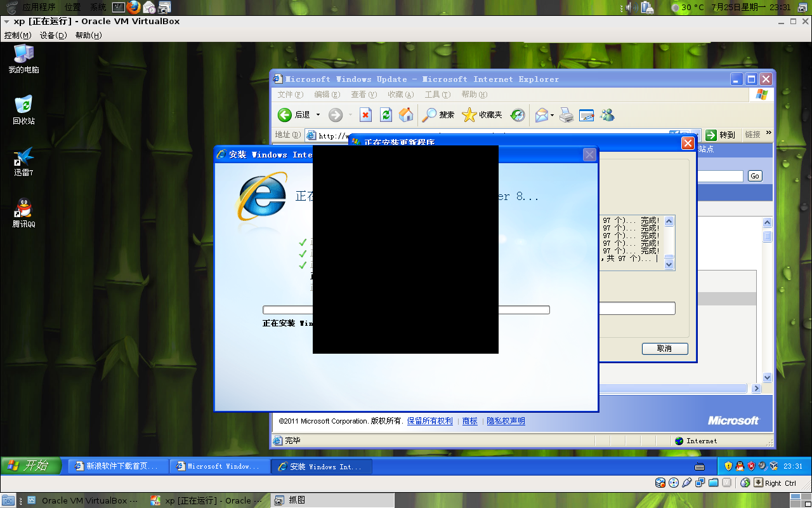Open the History clock icon in IE
812x508 pixels.
(518, 115)
